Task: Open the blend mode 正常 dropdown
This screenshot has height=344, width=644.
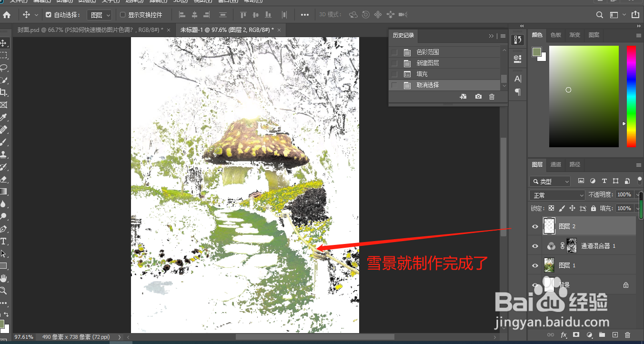Action: [557, 195]
